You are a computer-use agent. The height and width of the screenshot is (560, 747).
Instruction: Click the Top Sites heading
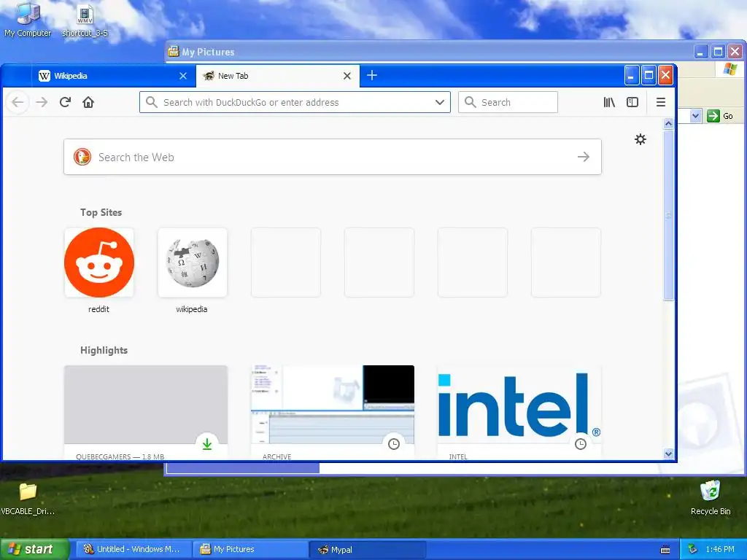[101, 212]
